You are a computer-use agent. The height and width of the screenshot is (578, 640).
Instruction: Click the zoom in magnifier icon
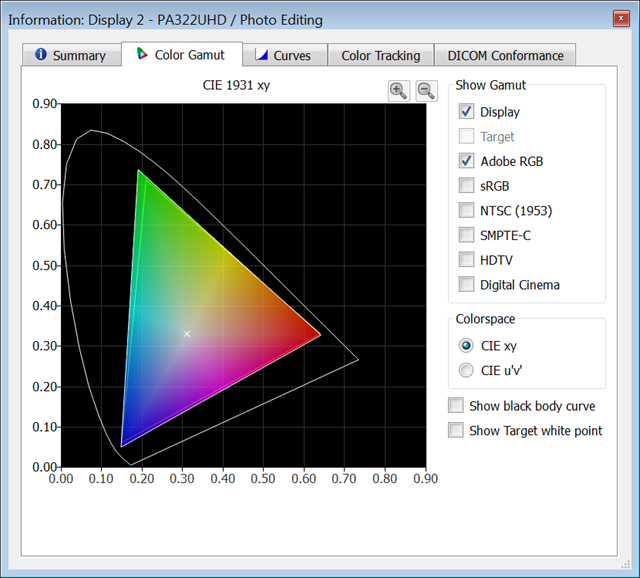coord(398,91)
